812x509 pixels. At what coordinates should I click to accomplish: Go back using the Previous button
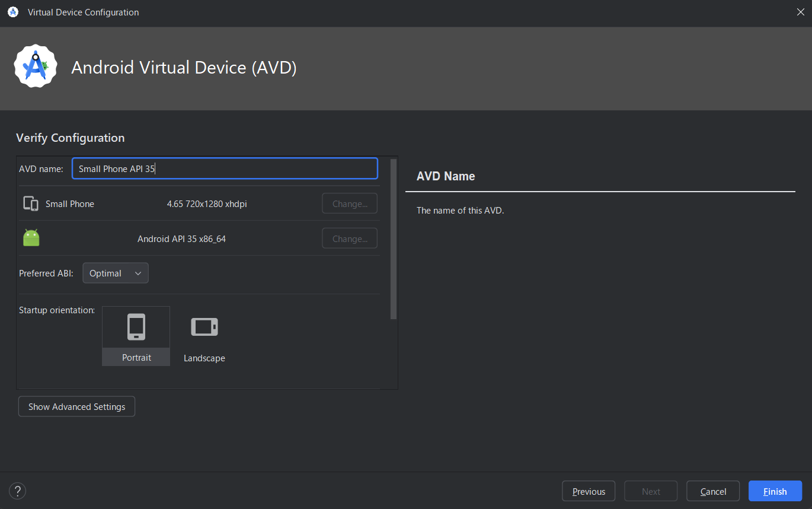coord(588,491)
